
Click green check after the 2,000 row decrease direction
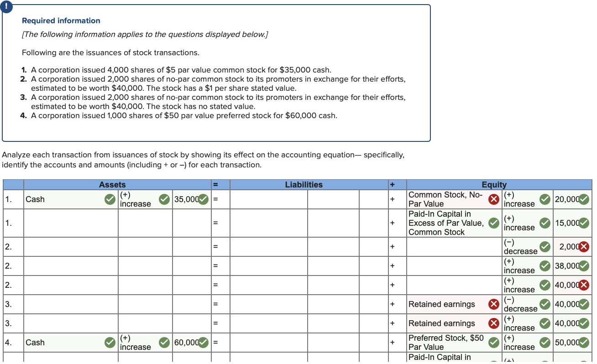pyautogui.click(x=545, y=247)
